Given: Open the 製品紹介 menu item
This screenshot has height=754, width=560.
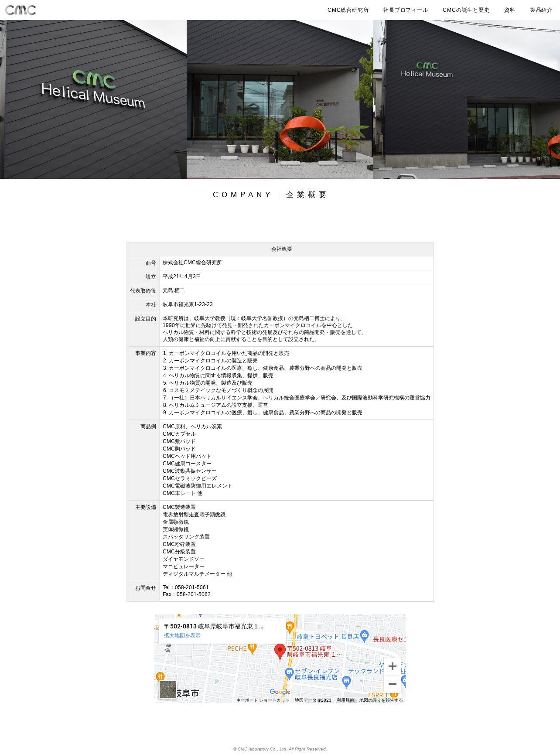Looking at the screenshot, I should tap(541, 10).
